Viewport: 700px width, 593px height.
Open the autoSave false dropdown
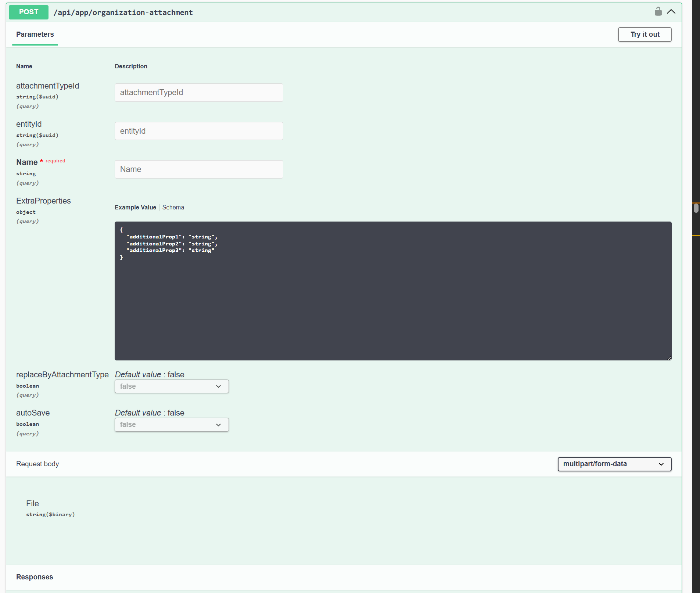pos(172,425)
